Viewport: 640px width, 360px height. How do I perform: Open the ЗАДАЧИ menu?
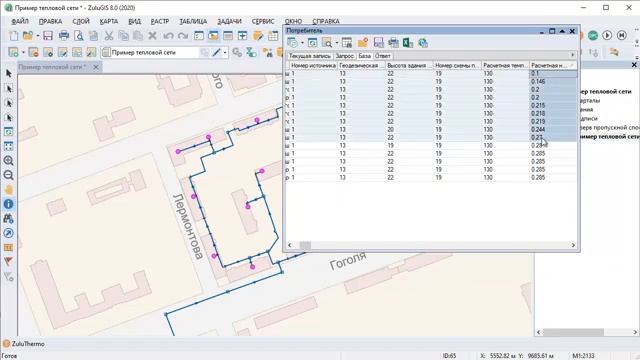click(x=229, y=21)
